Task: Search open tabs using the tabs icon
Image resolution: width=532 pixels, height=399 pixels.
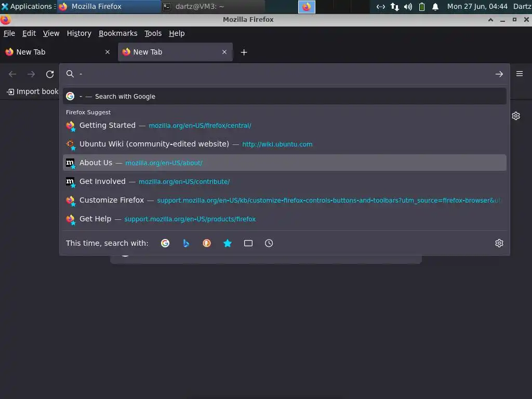Action: pyautogui.click(x=248, y=243)
